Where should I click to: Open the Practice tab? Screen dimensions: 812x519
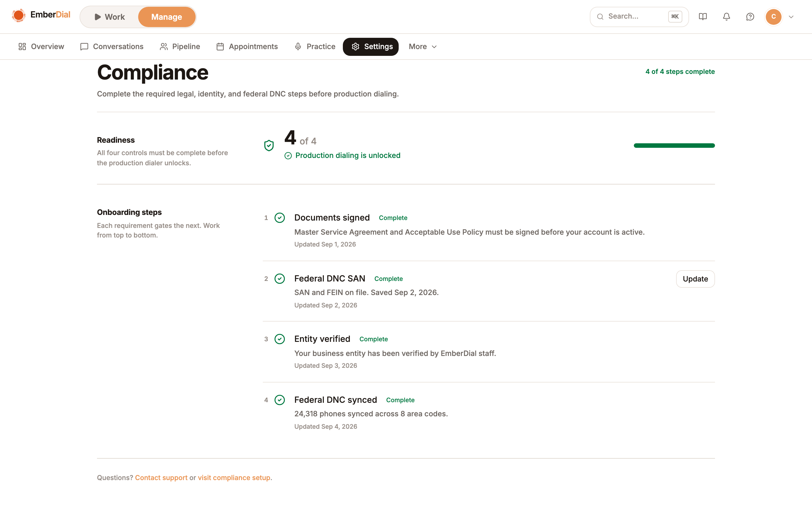(315, 47)
